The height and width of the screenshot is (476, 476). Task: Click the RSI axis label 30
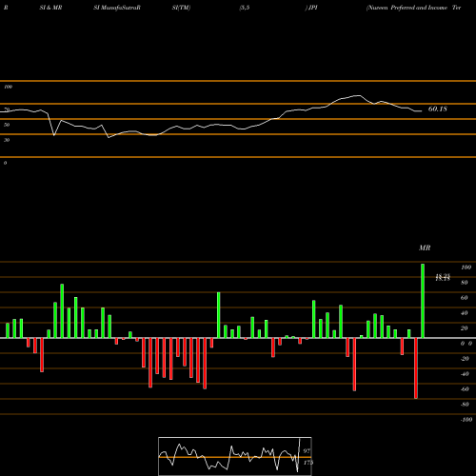pyautogui.click(x=7, y=140)
